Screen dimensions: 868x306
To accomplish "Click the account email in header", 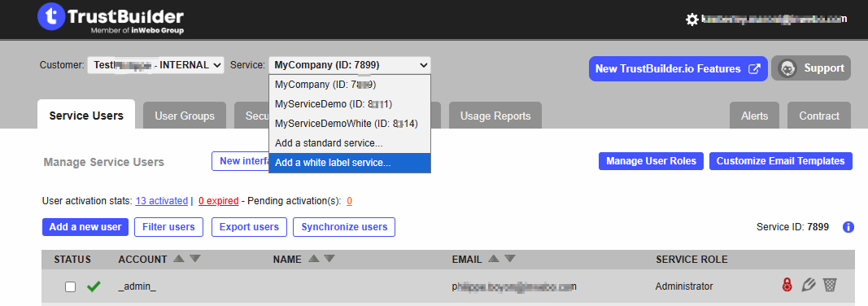I will pos(774,20).
